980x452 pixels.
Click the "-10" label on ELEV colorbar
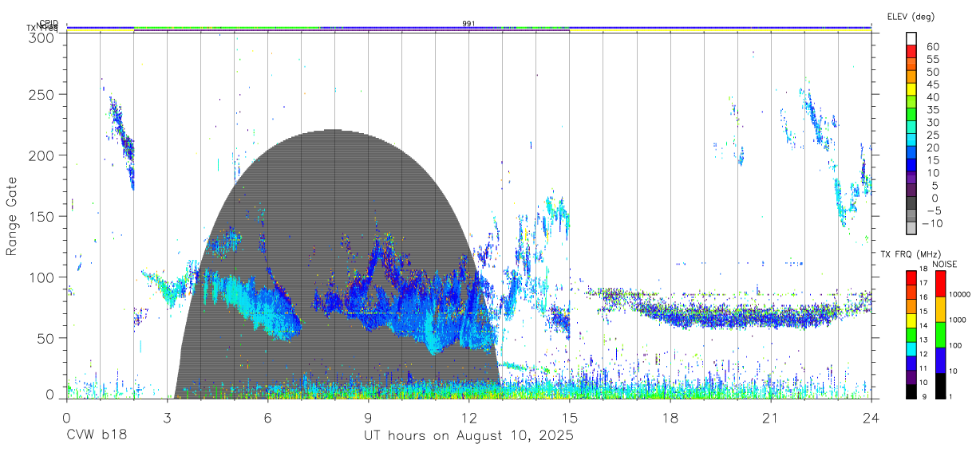931,224
